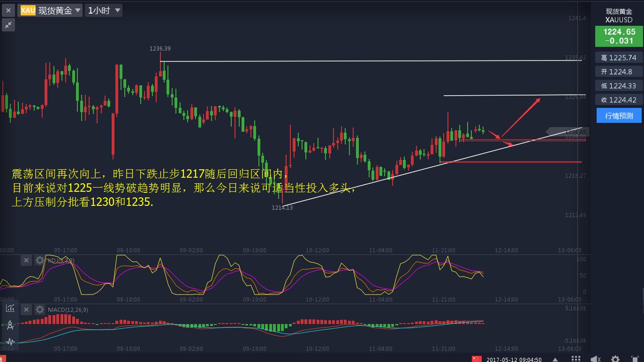Click the pulse waveform icon
Screen dimensions: 644x362
[x=10, y=342]
